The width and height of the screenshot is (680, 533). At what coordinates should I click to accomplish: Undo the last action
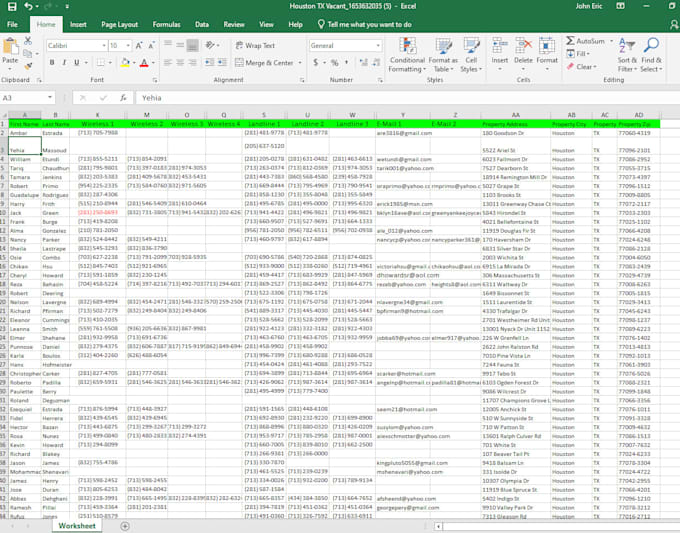pos(29,7)
